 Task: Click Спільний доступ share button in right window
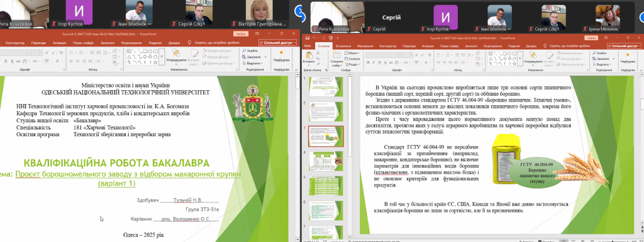(x=624, y=46)
